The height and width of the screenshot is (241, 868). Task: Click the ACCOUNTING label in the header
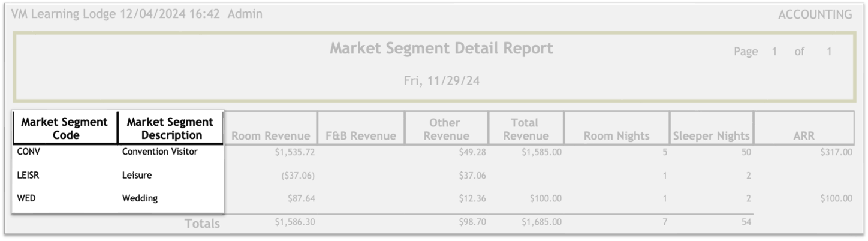pos(815,14)
